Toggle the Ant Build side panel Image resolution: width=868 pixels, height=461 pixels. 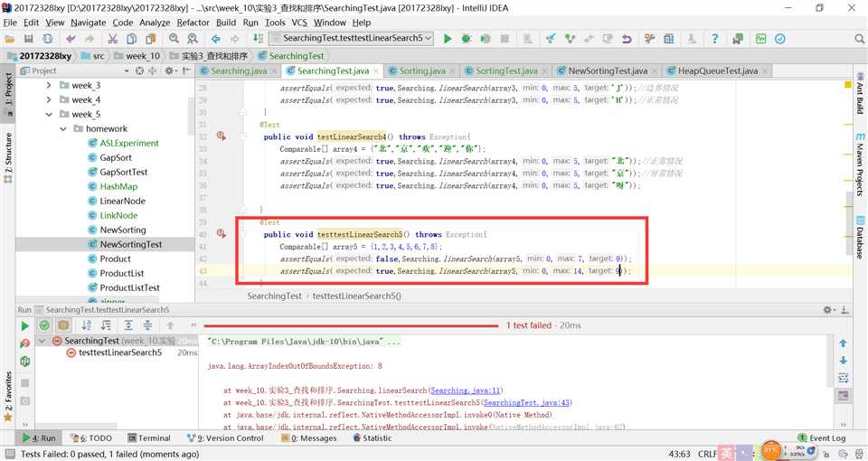point(860,93)
